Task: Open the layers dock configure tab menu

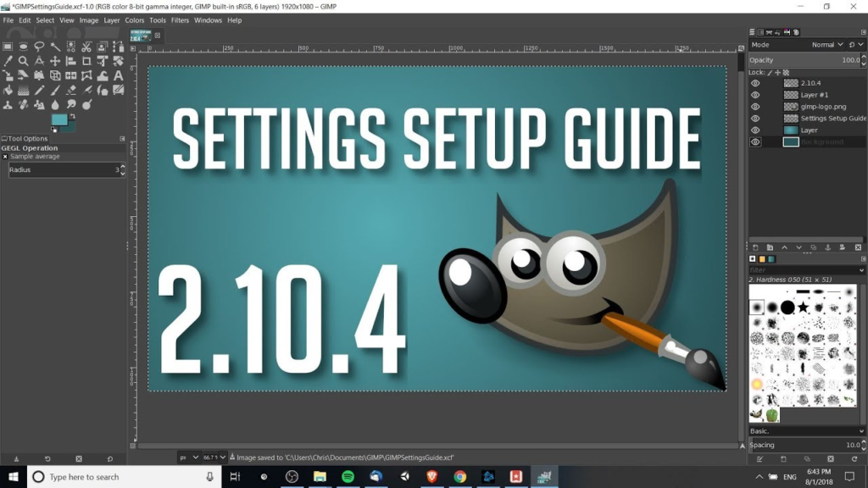Action: 863,32
